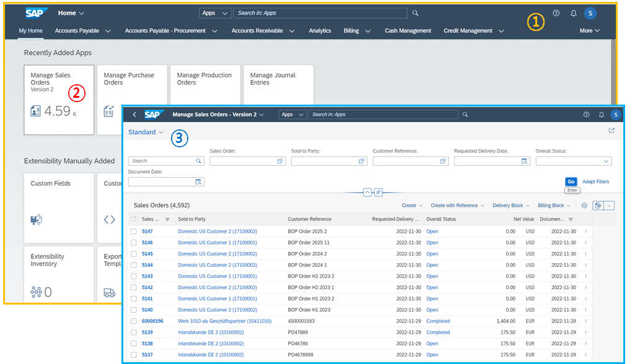Open Overall Status dropdown
The height and width of the screenshot is (364, 627).
pyautogui.click(x=606, y=161)
